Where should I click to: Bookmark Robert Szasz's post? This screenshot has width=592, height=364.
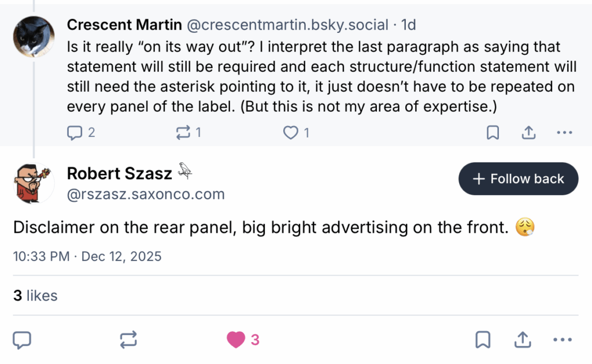pyautogui.click(x=483, y=340)
